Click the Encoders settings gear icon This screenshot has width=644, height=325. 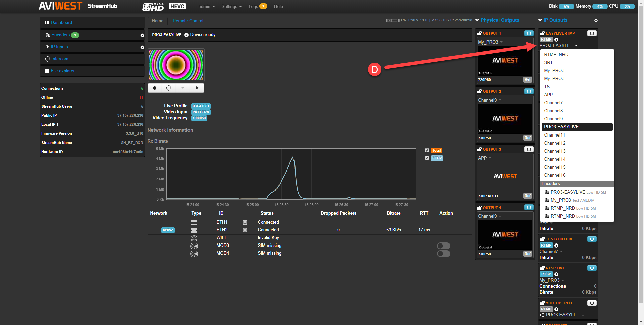(x=142, y=35)
